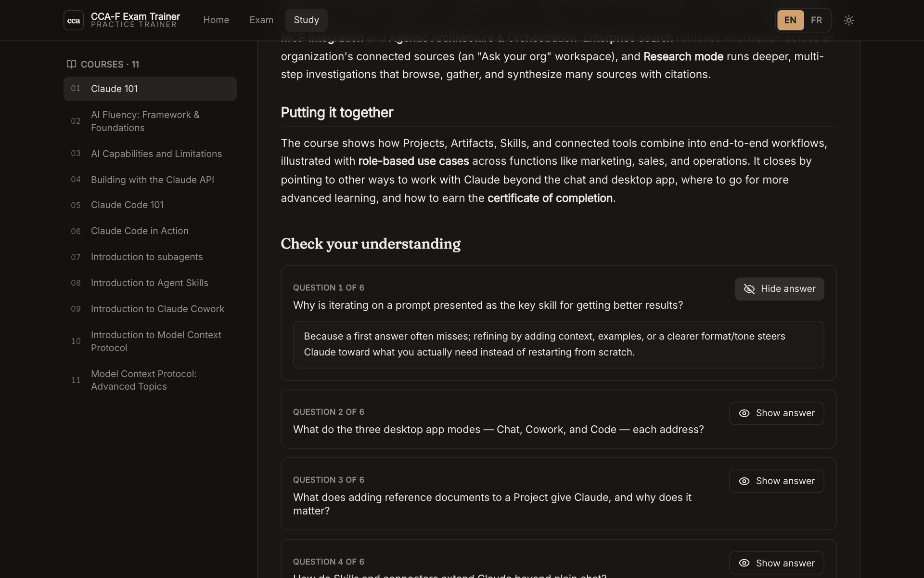Click the QUESTION 3 OF 6 label
The height and width of the screenshot is (578, 924).
(x=329, y=480)
